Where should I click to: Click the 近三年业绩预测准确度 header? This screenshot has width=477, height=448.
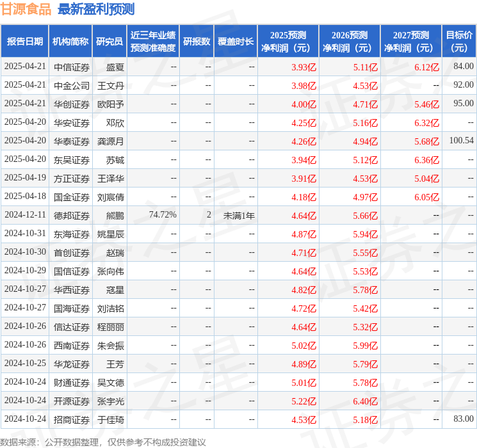click(x=153, y=42)
